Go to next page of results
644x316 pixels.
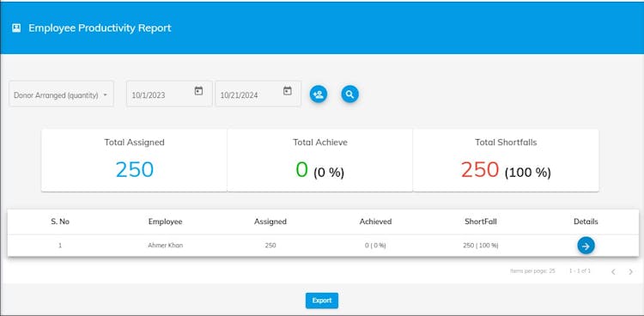[630, 271]
